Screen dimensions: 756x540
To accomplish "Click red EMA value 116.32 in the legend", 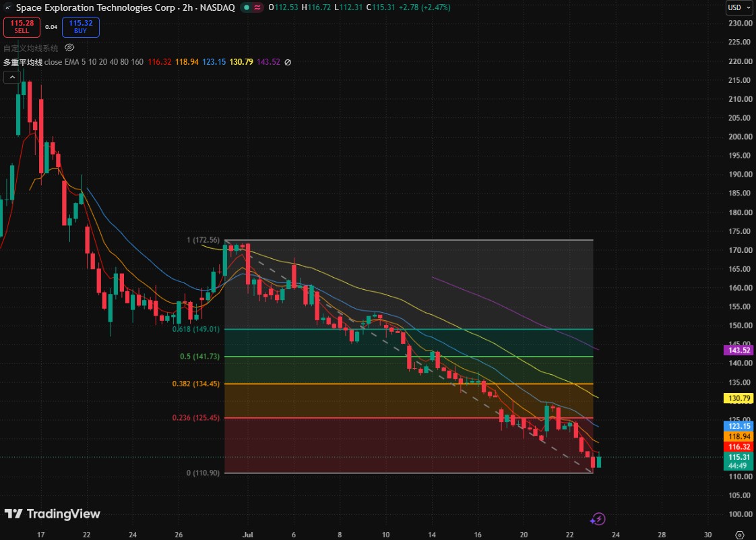I will 160,62.
